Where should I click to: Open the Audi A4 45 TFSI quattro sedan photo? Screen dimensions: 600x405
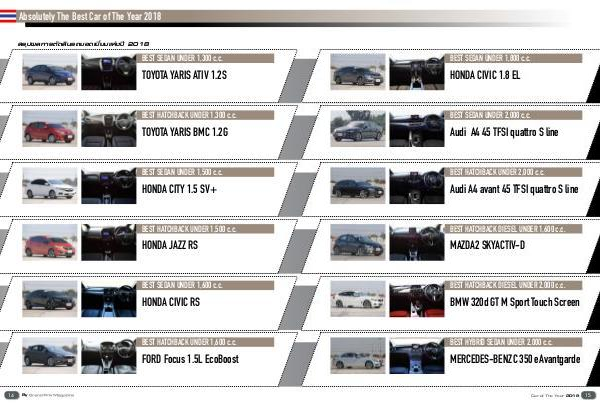pos(358,131)
